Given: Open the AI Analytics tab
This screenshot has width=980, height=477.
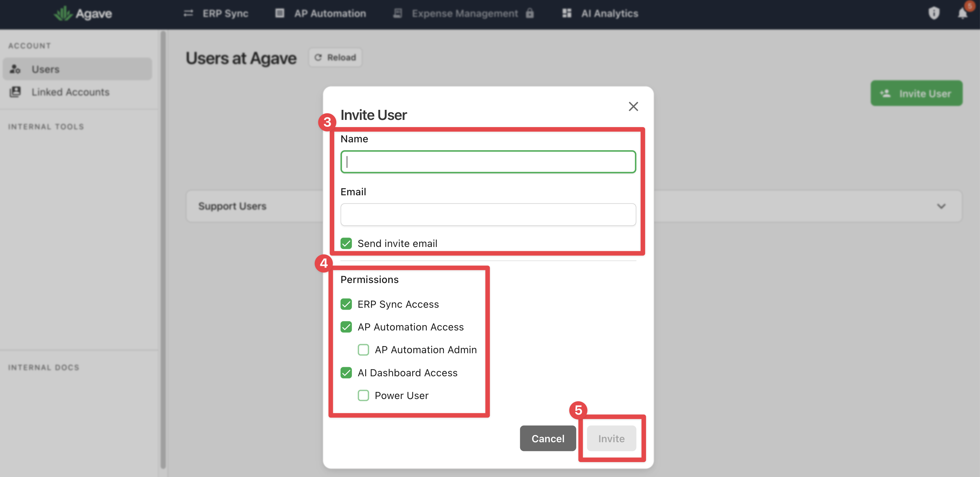Looking at the screenshot, I should tap(600, 14).
